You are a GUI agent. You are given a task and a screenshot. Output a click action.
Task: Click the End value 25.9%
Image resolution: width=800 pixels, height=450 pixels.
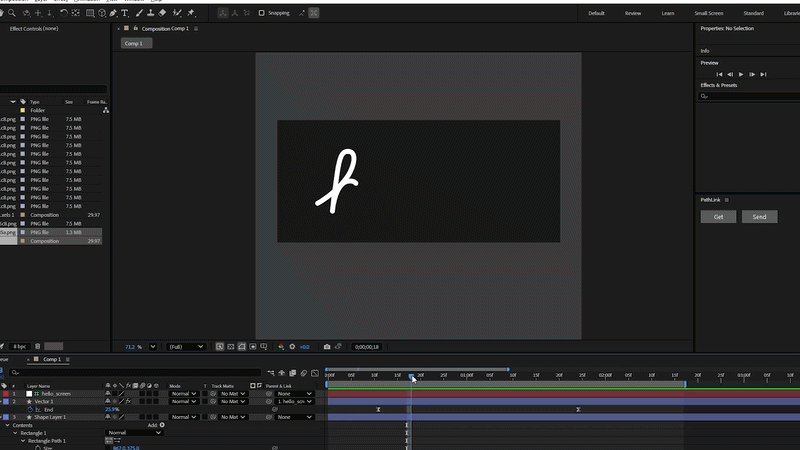[112, 410]
